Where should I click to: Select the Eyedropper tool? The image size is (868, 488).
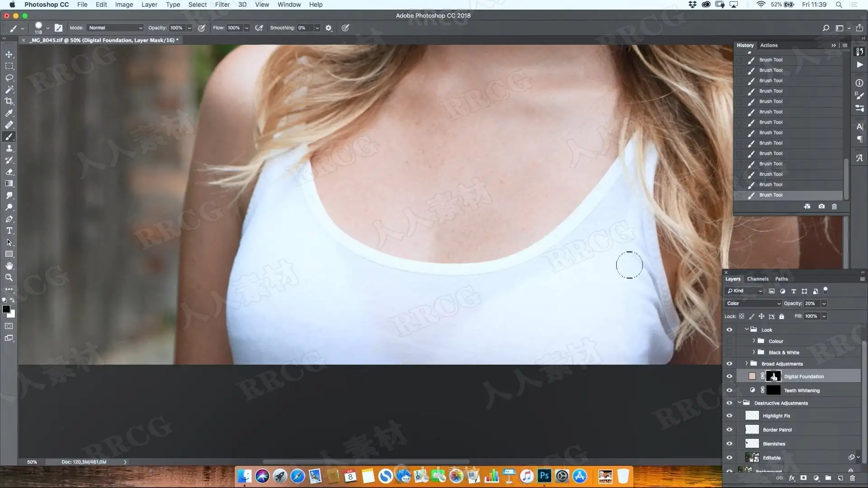point(9,113)
